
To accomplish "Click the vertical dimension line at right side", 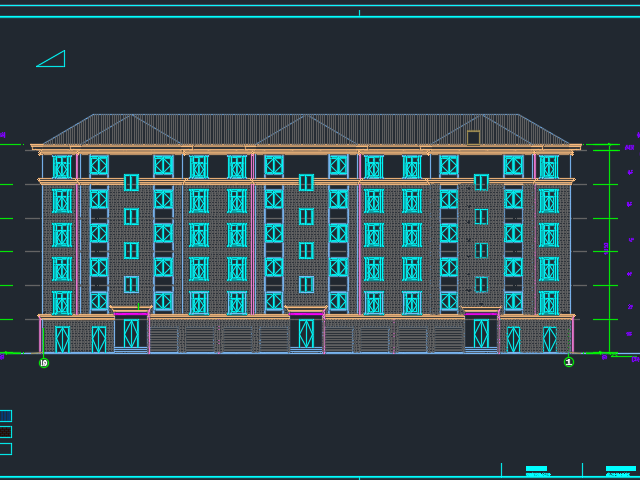I will click(x=609, y=248).
